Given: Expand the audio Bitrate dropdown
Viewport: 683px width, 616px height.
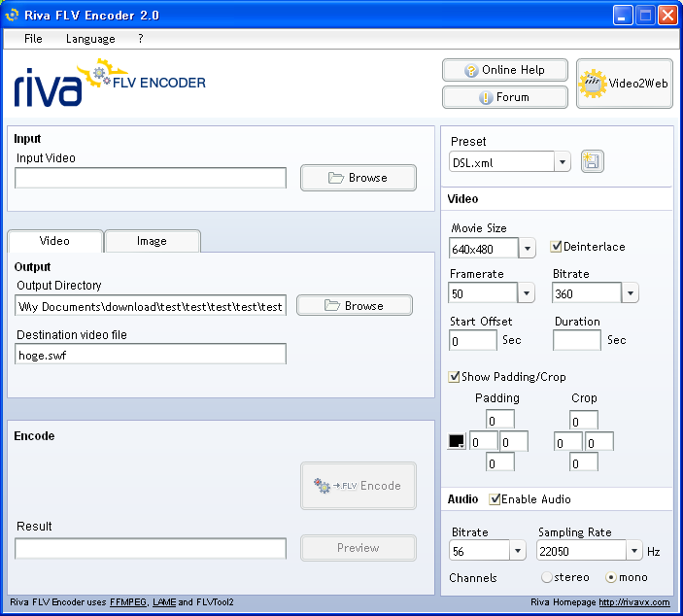Looking at the screenshot, I should [x=518, y=551].
